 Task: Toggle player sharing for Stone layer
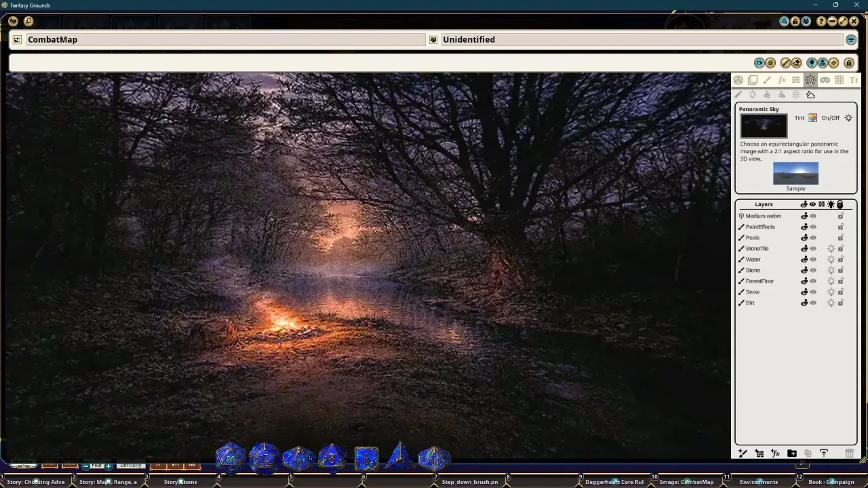coord(804,270)
